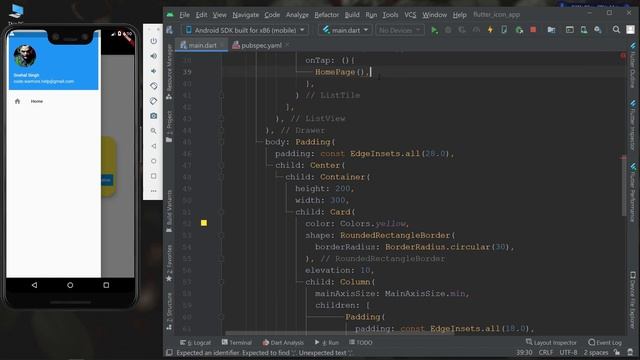This screenshot has height=360, width=640.
Task: Click the editor horizontal scrollbar
Action: tap(339, 333)
